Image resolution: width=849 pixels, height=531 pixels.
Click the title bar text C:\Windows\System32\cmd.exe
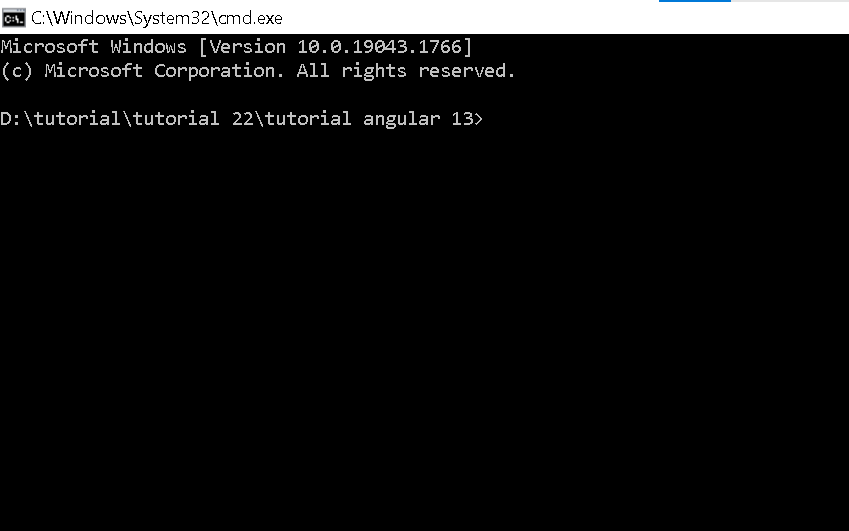coord(156,18)
